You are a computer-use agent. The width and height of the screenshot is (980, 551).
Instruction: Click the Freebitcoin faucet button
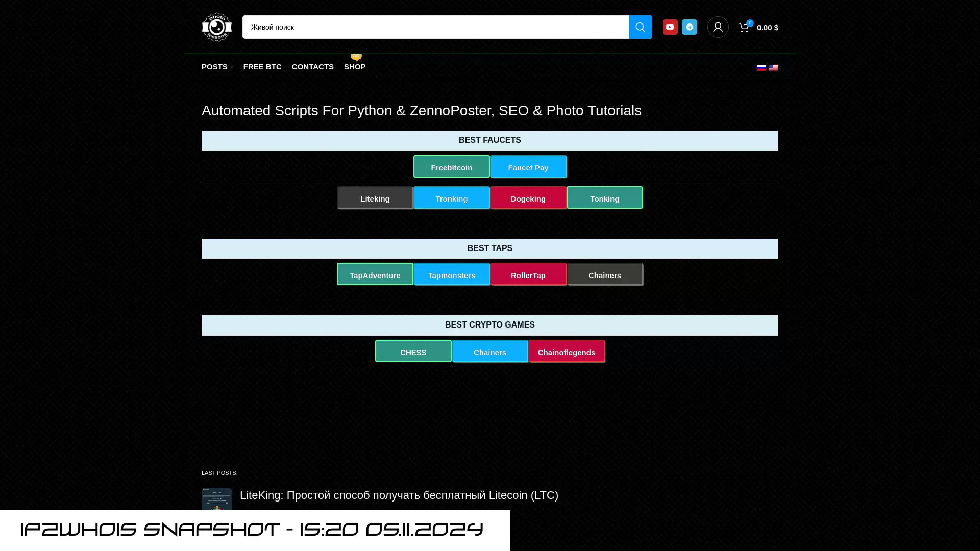coord(451,167)
